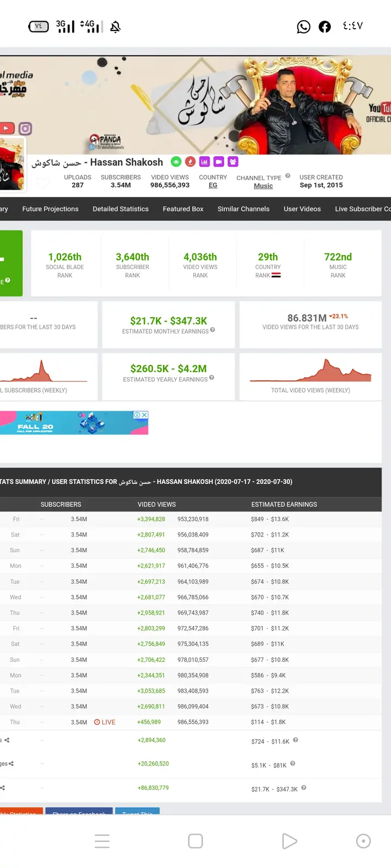Image resolution: width=391 pixels, height=868 pixels.
Task: Click the ad info icon on banner
Action: pyautogui.click(x=137, y=414)
